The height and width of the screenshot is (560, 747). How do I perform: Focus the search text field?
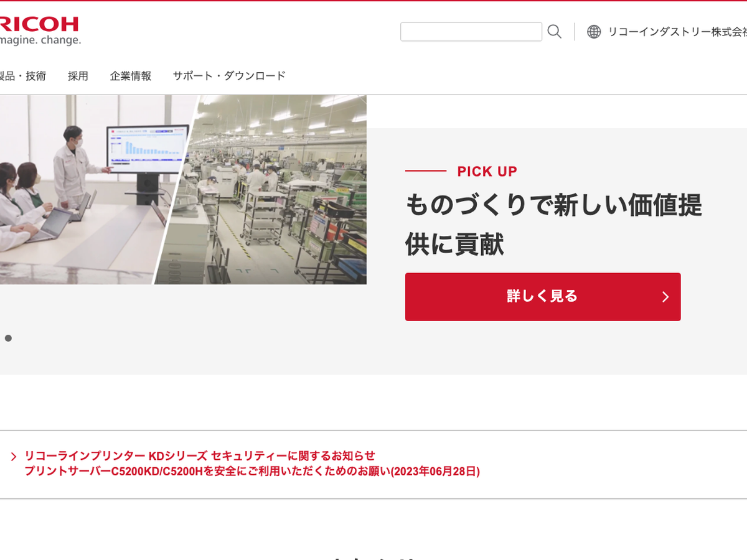471,32
